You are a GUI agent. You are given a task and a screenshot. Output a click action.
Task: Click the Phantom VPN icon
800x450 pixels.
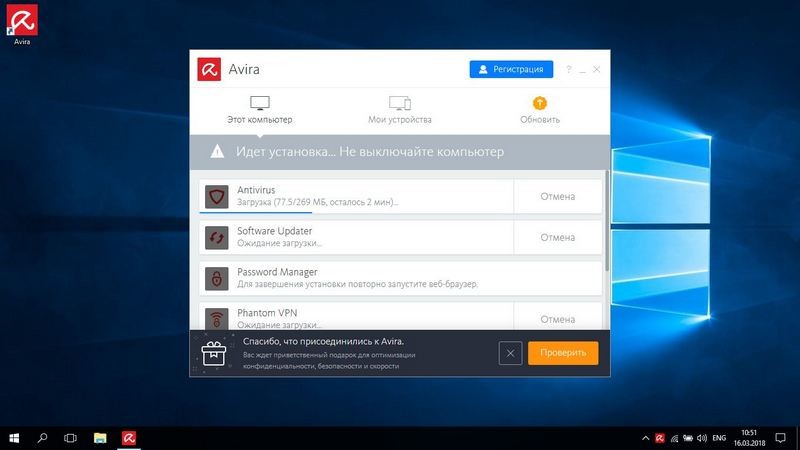tap(217, 319)
